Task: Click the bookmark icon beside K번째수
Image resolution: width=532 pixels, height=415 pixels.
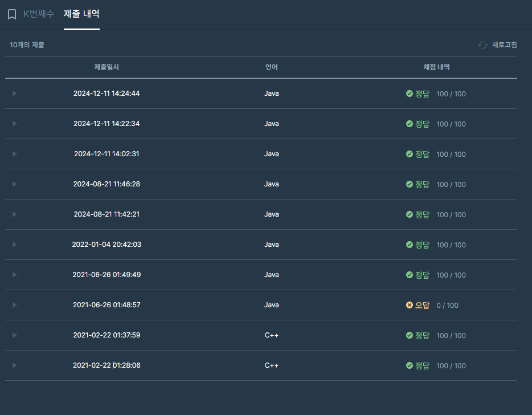Action: (12, 14)
